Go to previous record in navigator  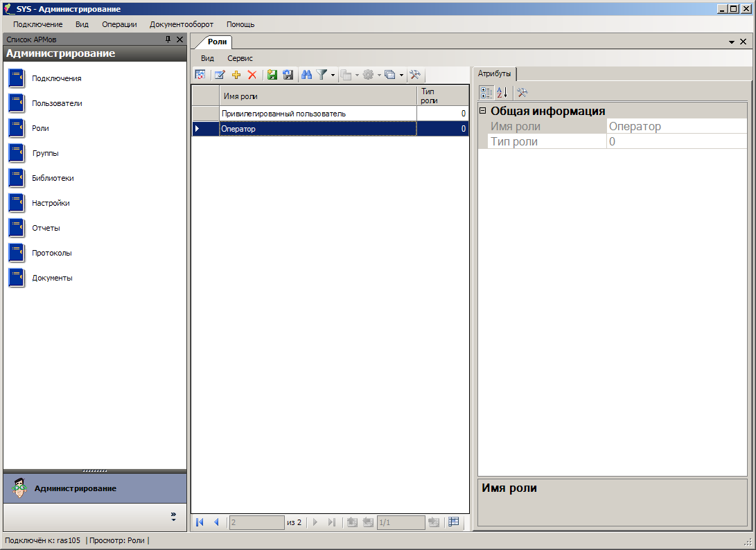[x=216, y=522]
